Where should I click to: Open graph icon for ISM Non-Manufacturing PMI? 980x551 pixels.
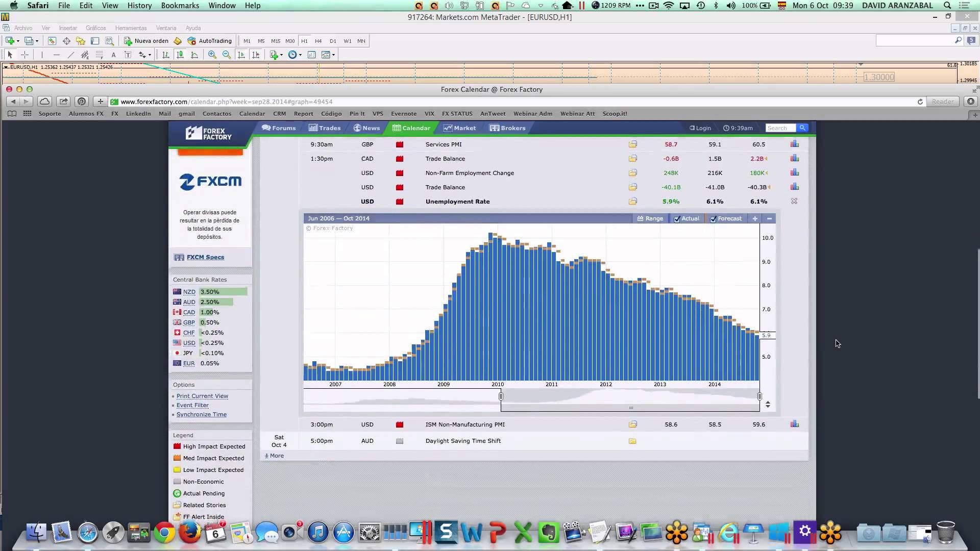pos(794,424)
